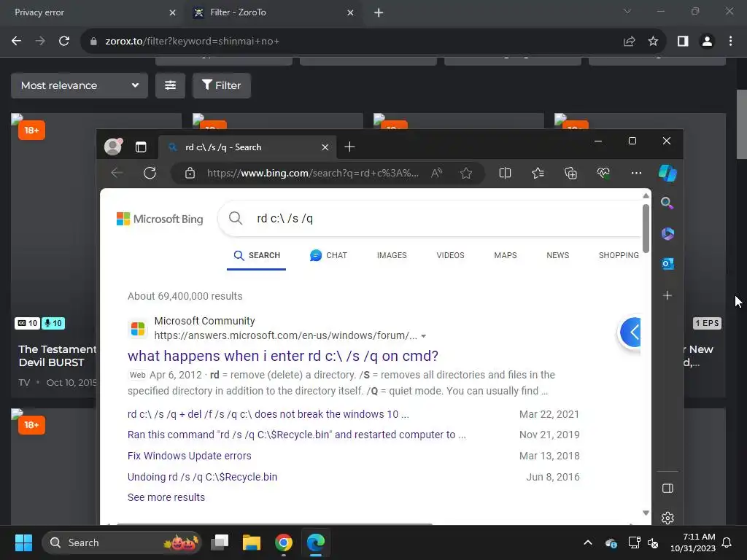This screenshot has width=747, height=560.
Task: Expand blue chevron panel button on Bing page
Action: pyautogui.click(x=630, y=332)
